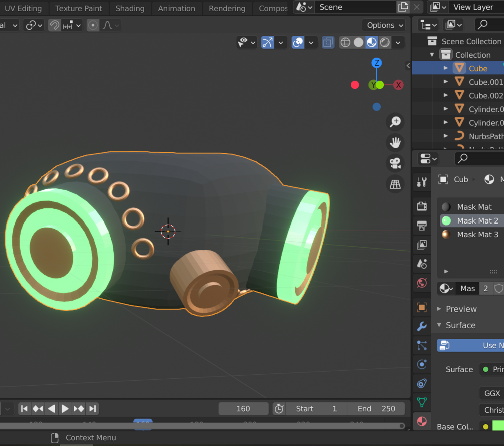Click the Use Nodes button
Screen dimensions: 504x446
point(470,345)
